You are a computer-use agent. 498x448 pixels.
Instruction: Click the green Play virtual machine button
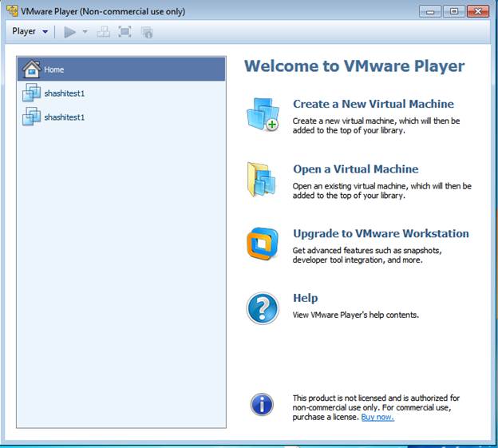(x=70, y=32)
